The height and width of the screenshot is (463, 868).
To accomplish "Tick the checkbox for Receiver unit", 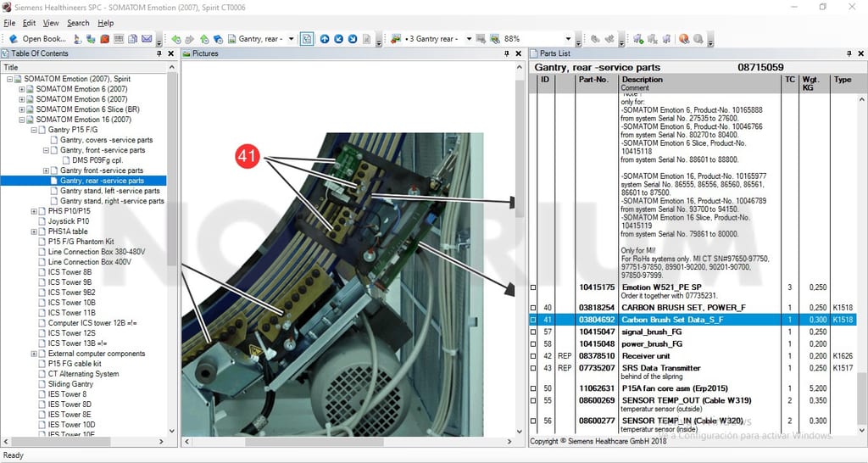I will pos(533,357).
